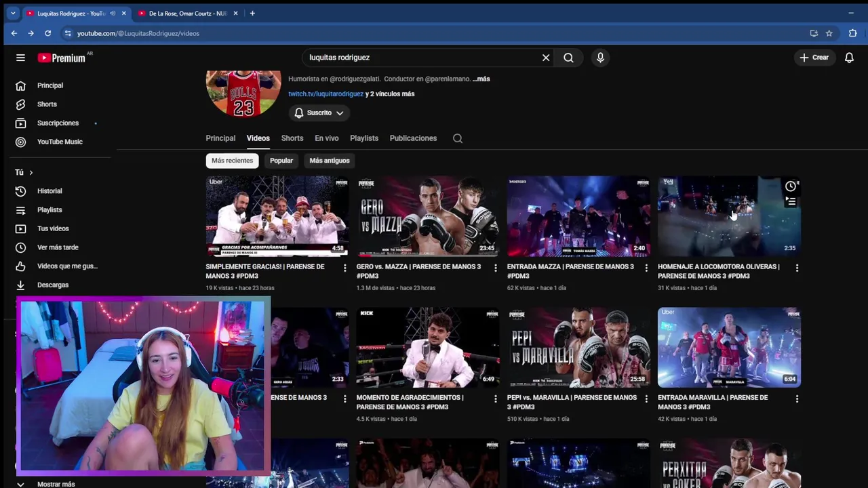Switch to the channel Shorts tab
Viewport: 868px width, 488px height.
[292, 138]
